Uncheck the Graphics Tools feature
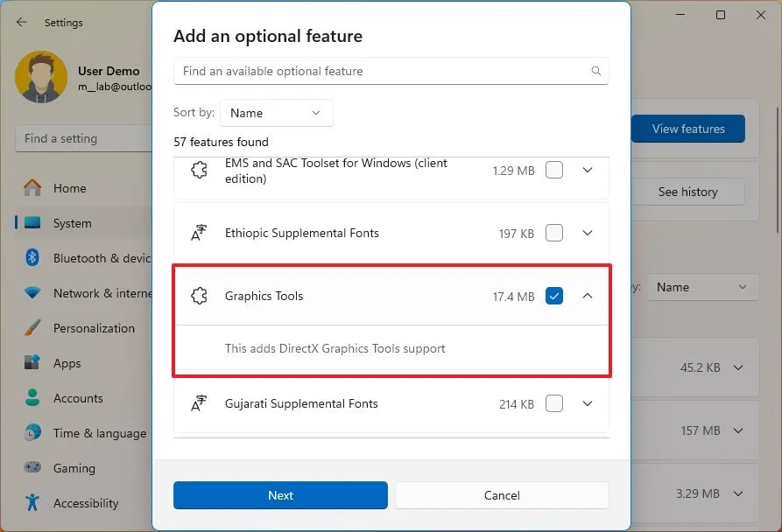 tap(554, 296)
